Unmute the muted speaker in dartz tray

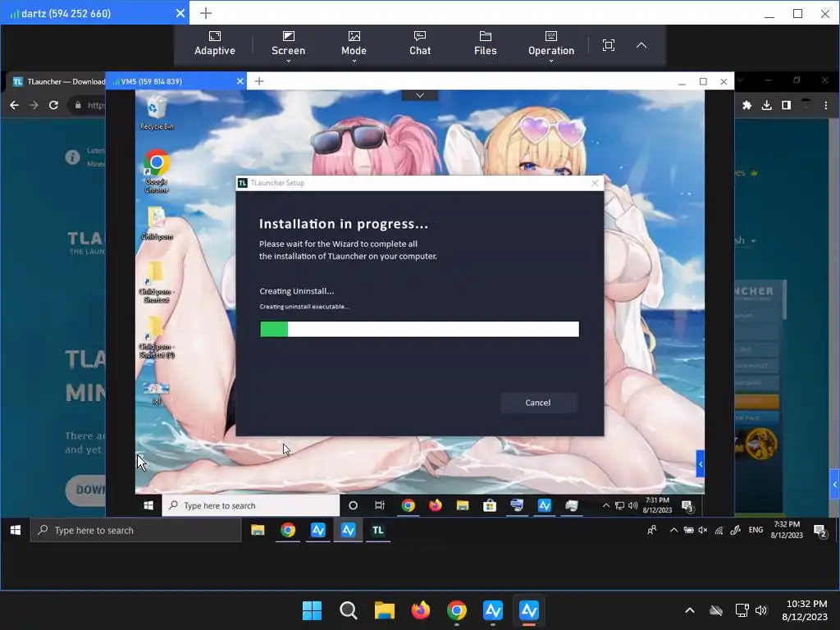(703, 530)
